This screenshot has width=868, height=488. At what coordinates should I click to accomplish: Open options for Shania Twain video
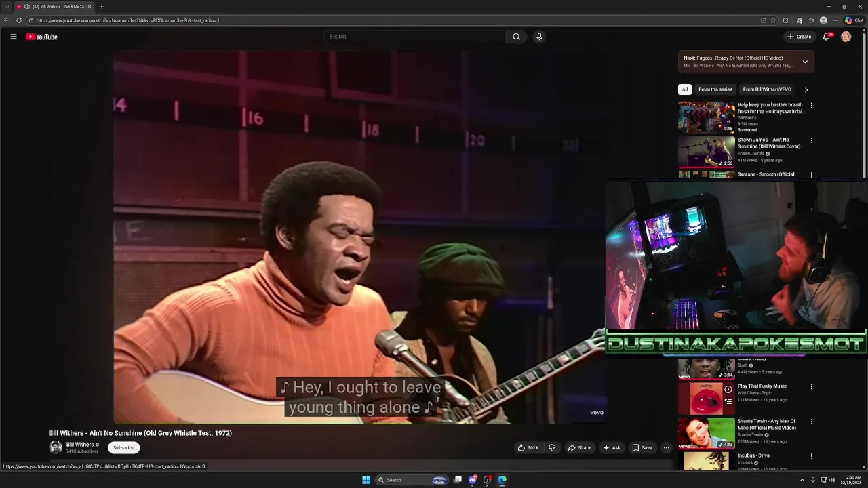(x=811, y=422)
